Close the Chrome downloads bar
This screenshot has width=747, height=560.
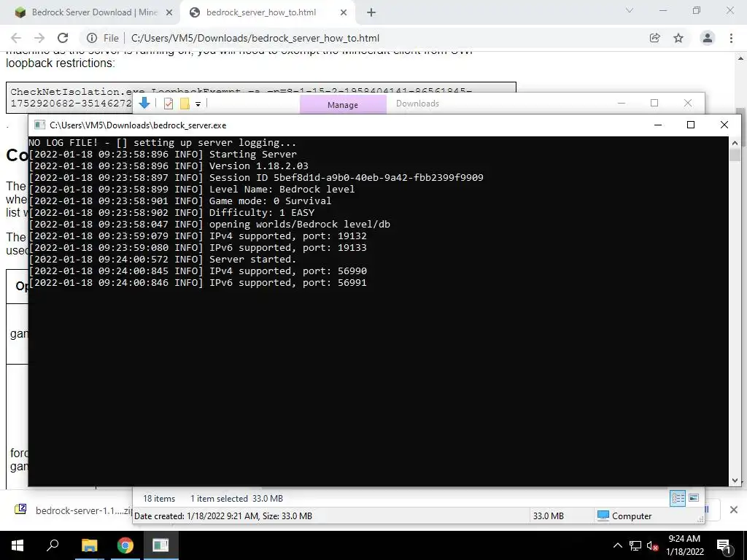pyautogui.click(x=734, y=510)
